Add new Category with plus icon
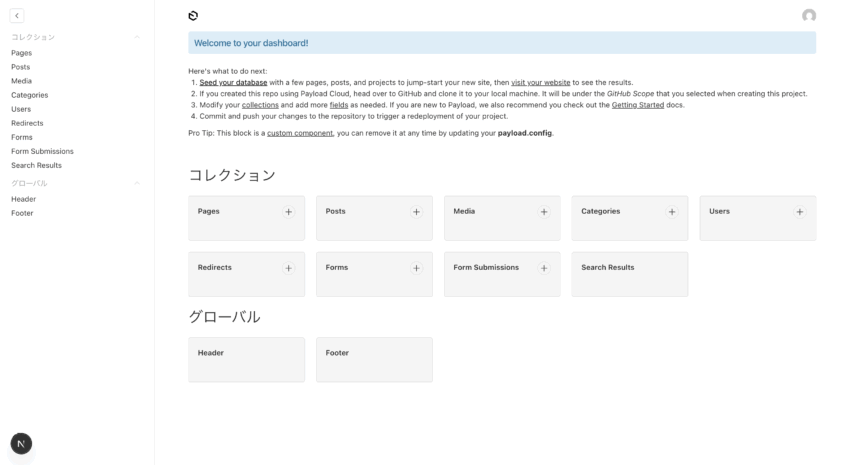The height and width of the screenshot is (465, 850). click(x=672, y=212)
